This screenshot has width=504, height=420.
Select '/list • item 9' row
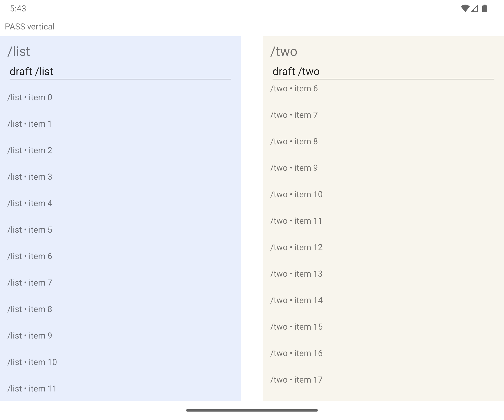(x=120, y=336)
